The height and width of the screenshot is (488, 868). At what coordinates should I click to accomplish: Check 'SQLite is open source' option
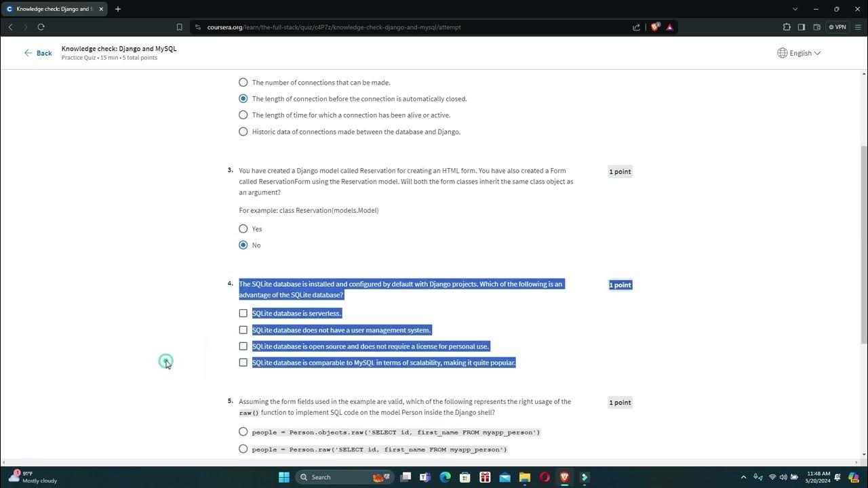243,346
